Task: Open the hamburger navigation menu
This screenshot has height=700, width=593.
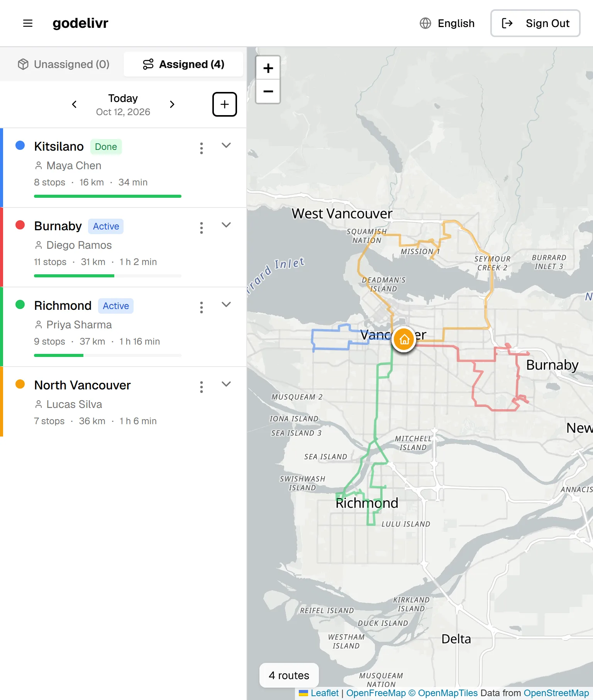Action: (28, 23)
